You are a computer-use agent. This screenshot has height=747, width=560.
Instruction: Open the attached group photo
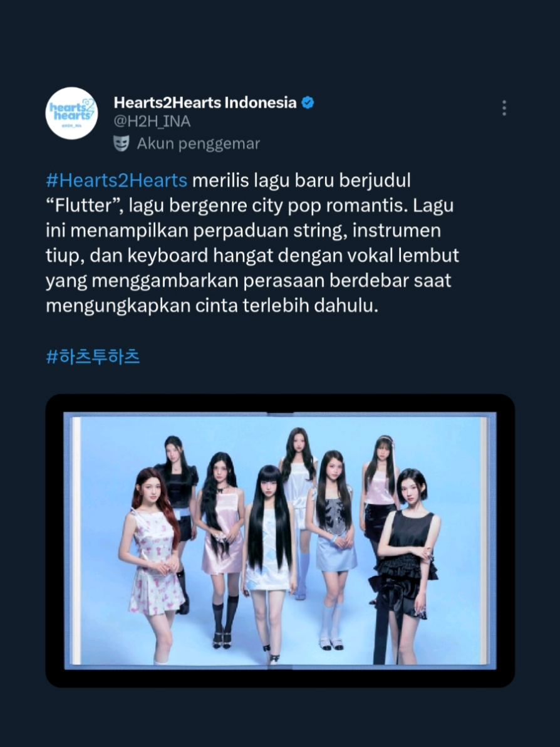click(280, 540)
